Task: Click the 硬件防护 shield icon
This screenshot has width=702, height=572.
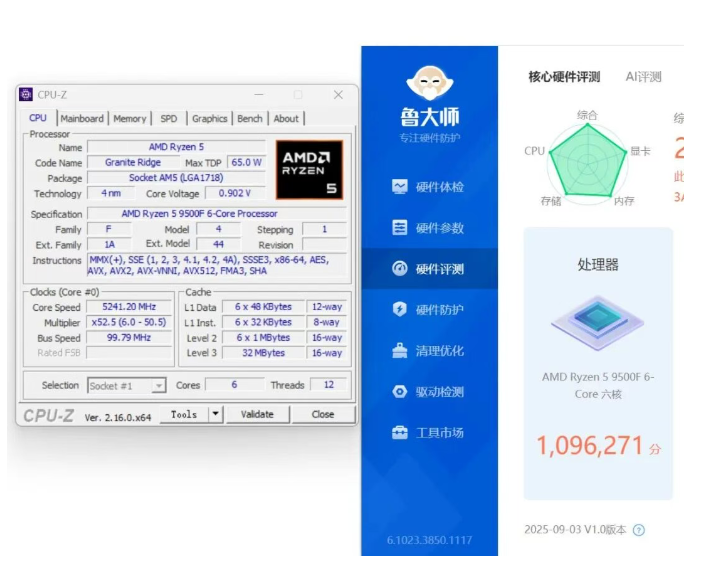Action: [399, 309]
